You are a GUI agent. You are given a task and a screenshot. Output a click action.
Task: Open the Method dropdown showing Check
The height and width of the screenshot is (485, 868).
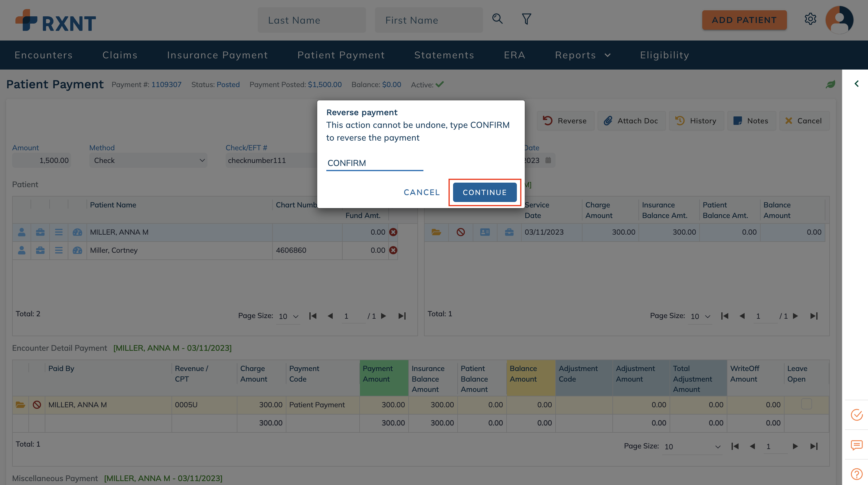148,160
